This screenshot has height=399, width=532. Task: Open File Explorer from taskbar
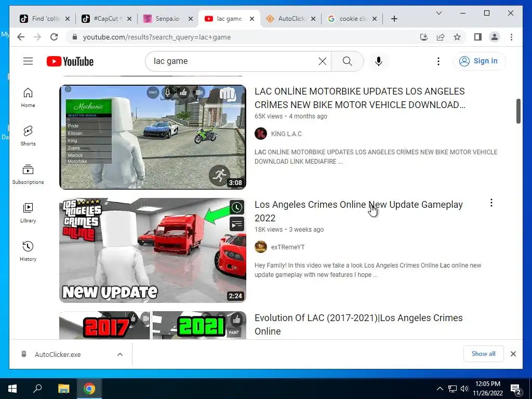[63, 389]
